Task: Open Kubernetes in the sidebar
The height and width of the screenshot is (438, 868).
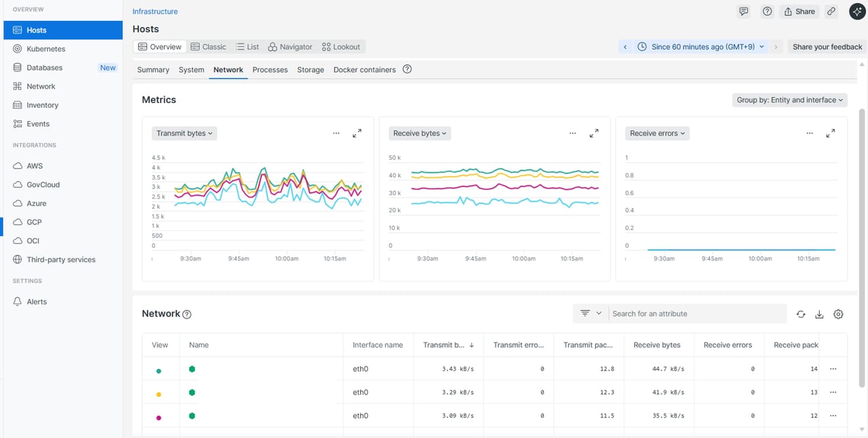Action: tap(46, 49)
